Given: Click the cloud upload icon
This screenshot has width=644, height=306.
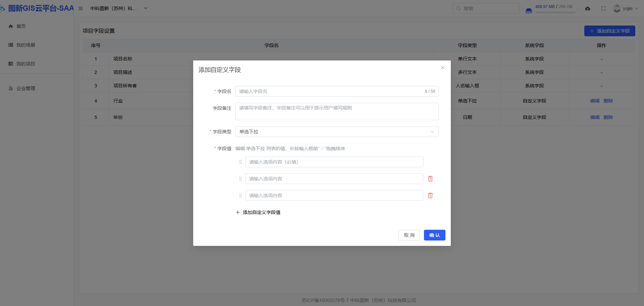Looking at the screenshot, I should tap(588, 8).
